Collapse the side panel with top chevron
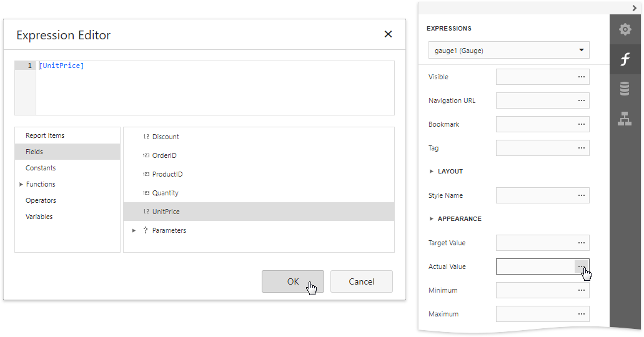This screenshot has height=337, width=644. (x=634, y=7)
